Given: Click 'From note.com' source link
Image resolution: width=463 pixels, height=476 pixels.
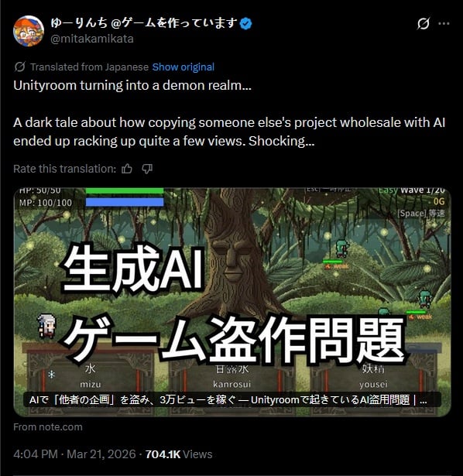Looking at the screenshot, I should [48, 426].
